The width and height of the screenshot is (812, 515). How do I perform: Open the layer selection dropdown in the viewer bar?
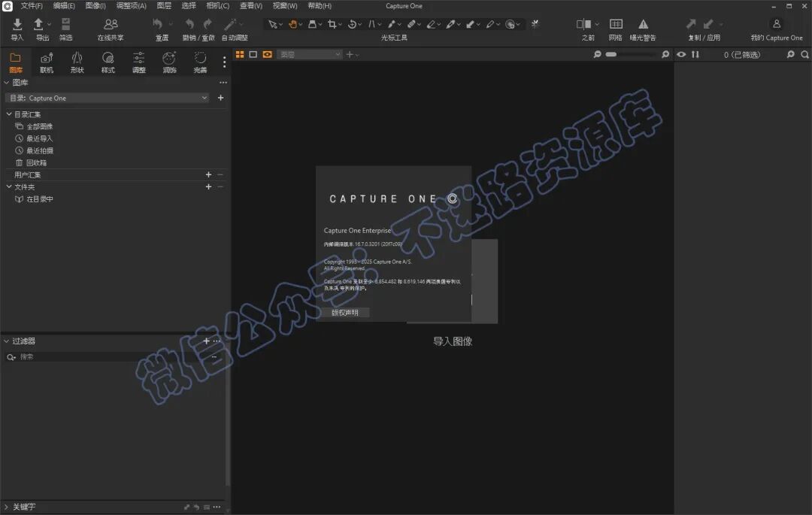pos(310,54)
